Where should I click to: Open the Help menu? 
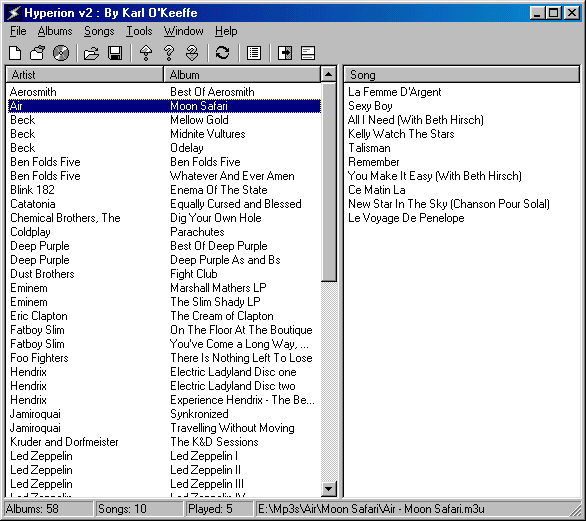point(226,31)
